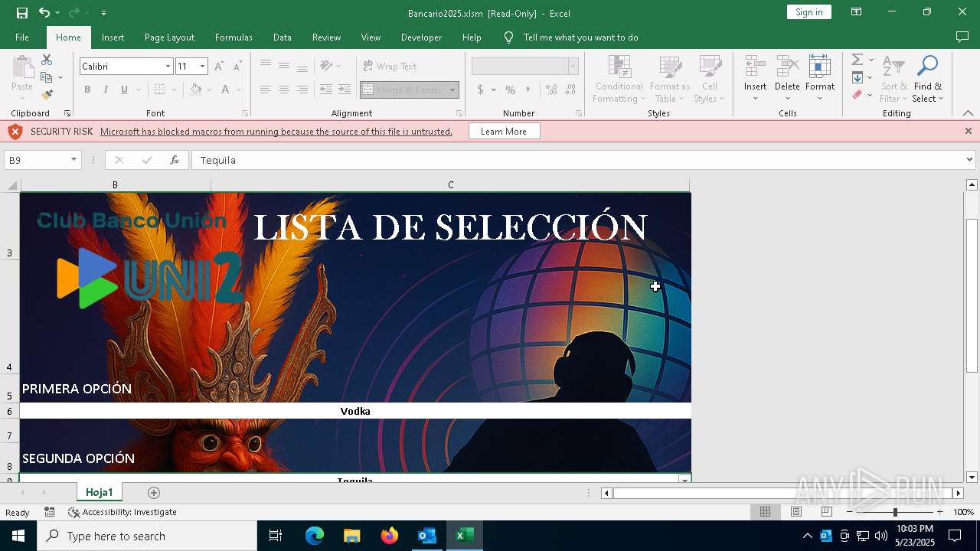The width and height of the screenshot is (980, 551).
Task: Open the Find & Select menu
Action: (928, 79)
